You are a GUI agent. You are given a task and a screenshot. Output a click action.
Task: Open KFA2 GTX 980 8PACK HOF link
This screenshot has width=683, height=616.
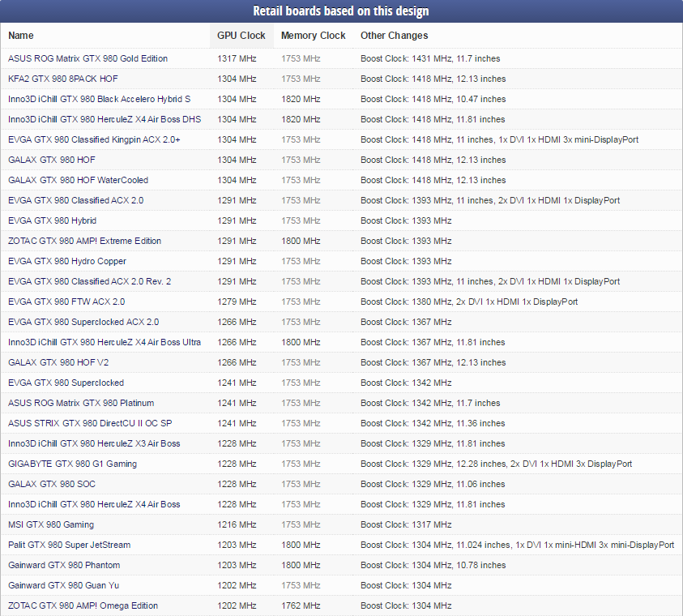(x=62, y=79)
